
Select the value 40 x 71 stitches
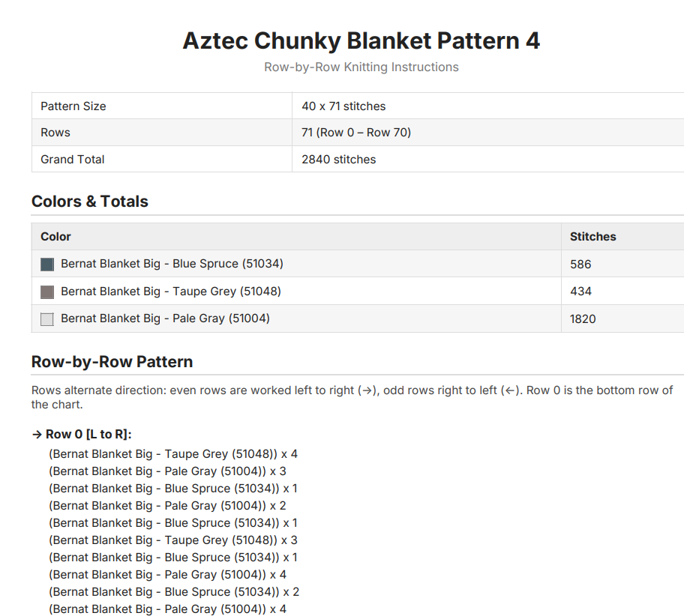tap(343, 106)
